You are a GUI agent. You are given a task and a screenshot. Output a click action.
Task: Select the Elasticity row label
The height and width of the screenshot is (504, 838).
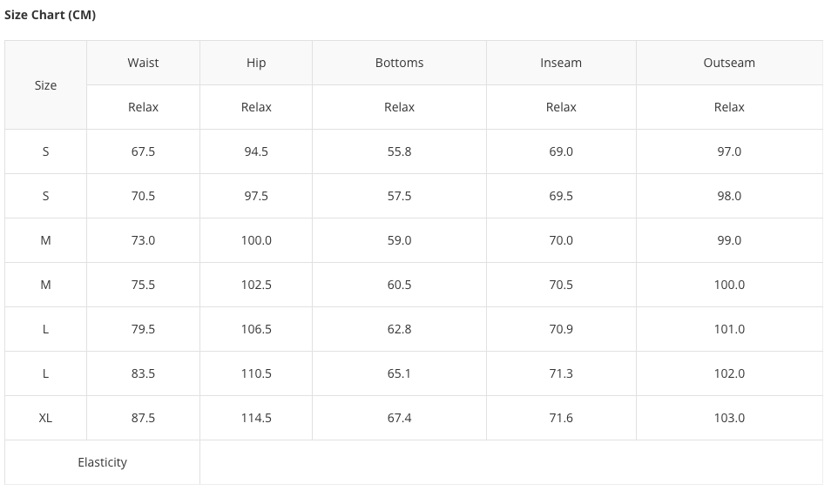click(x=102, y=462)
